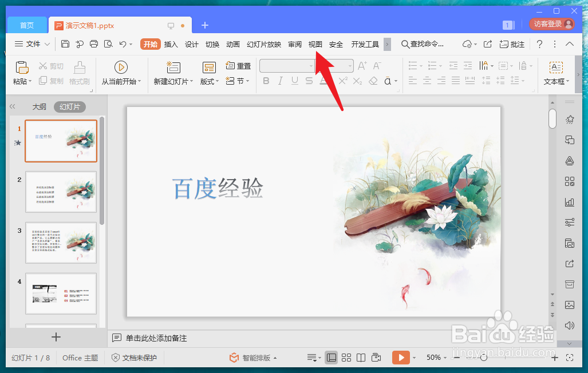The width and height of the screenshot is (588, 373).
Task: Click the Office theme (Office 主题) label
Action: [80, 358]
